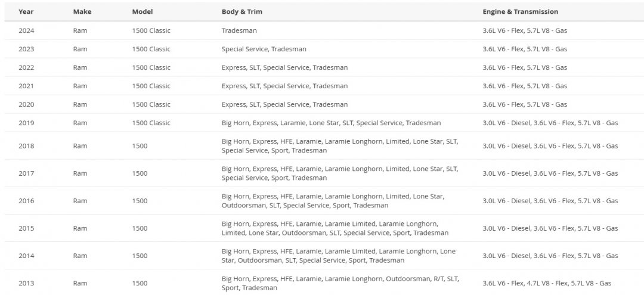Select the 2013 trim cell containing R/T
Viewport: 644px width, 295px height.
point(340,284)
